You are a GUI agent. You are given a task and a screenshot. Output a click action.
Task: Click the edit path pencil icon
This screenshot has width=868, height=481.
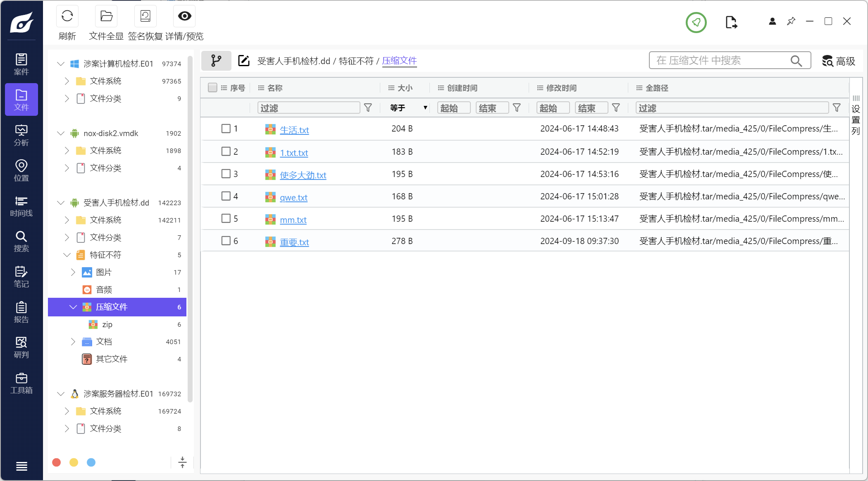point(244,61)
